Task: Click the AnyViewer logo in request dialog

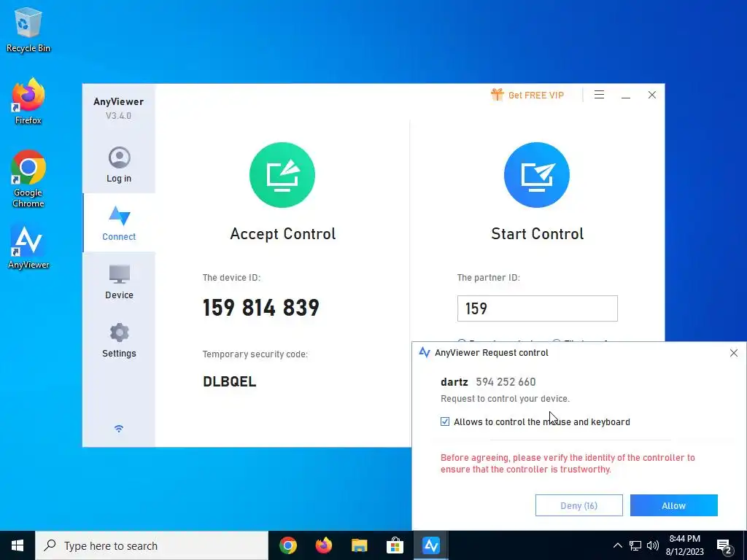Action: point(424,352)
